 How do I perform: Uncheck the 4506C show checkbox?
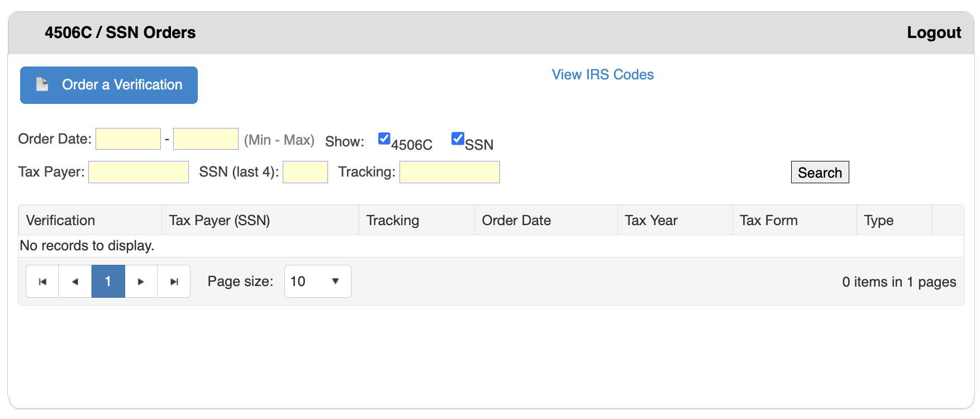pos(384,139)
